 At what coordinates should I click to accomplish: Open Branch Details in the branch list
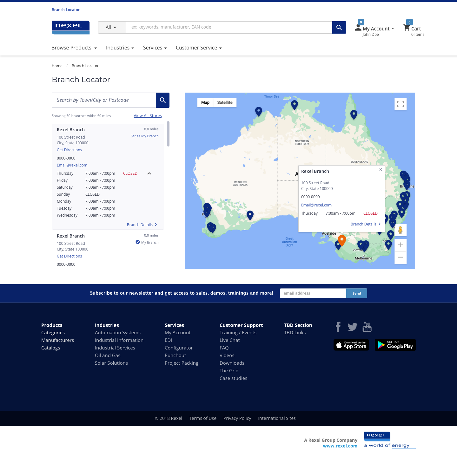pyautogui.click(x=142, y=225)
